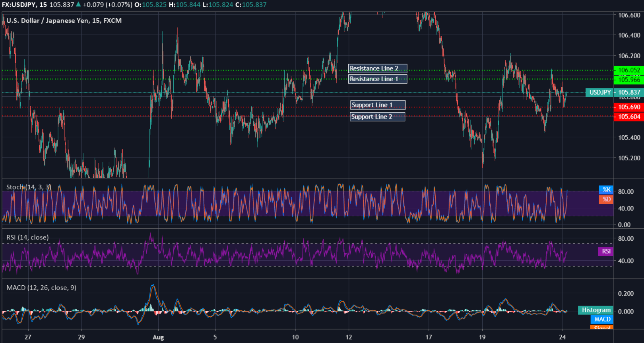
Task: Select the Resistance Line 1 label
Action: click(x=378, y=79)
